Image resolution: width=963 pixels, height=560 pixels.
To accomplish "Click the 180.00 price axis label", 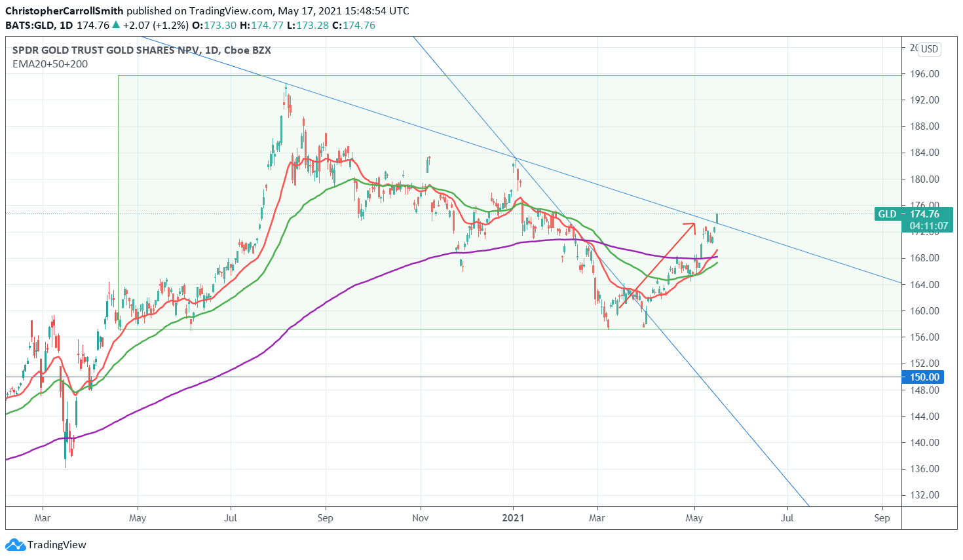I will click(924, 179).
